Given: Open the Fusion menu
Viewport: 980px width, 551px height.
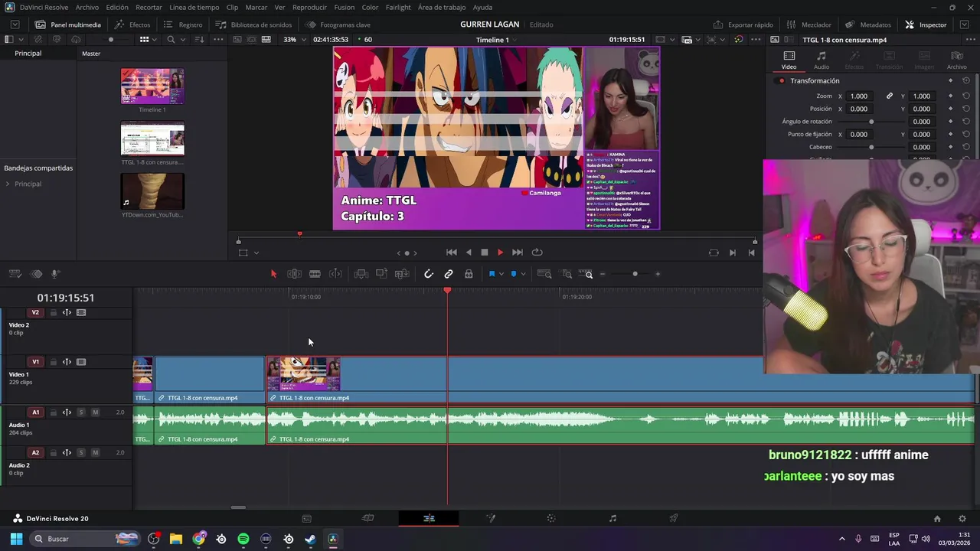Looking at the screenshot, I should 345,7.
